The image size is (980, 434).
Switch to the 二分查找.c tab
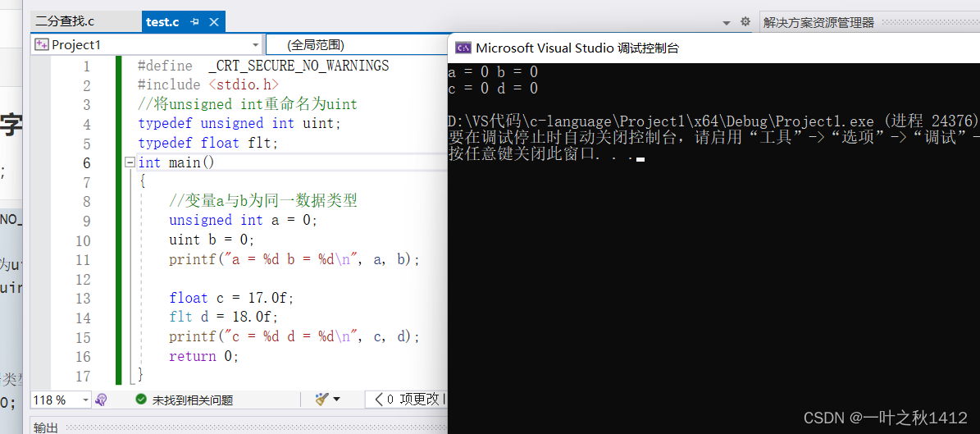click(x=65, y=22)
